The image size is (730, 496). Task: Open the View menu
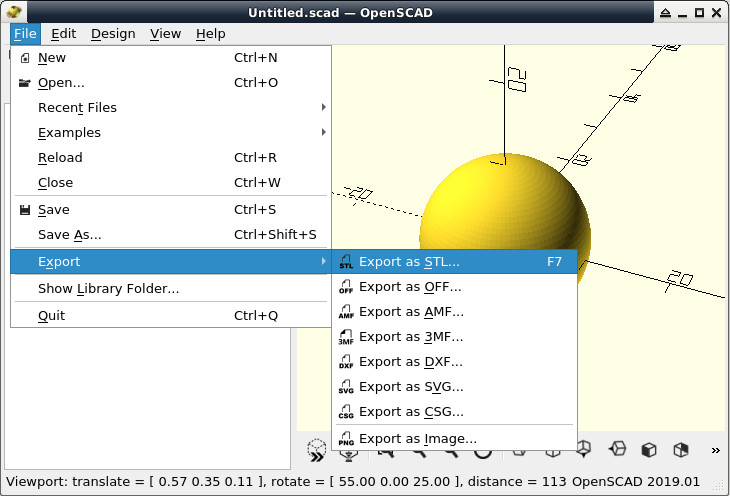[x=165, y=34]
